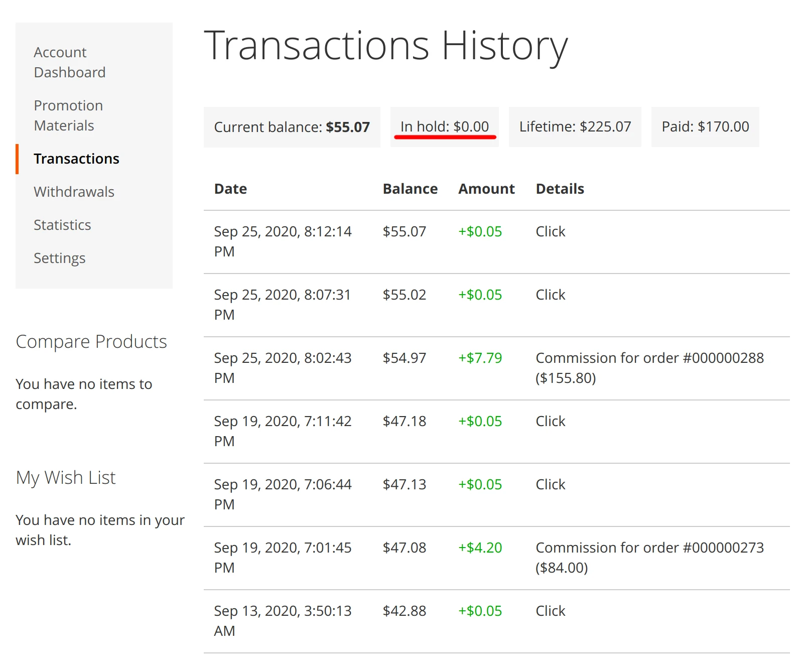Click the Balance column header
The height and width of the screenshot is (672, 803).
pos(411,189)
